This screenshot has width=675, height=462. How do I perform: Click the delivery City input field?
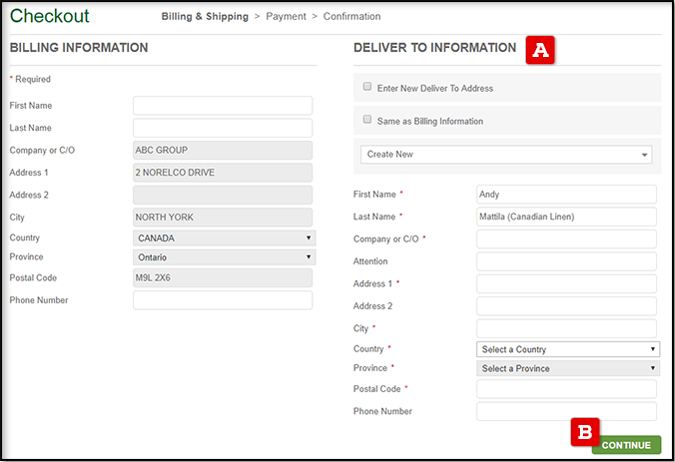click(567, 328)
